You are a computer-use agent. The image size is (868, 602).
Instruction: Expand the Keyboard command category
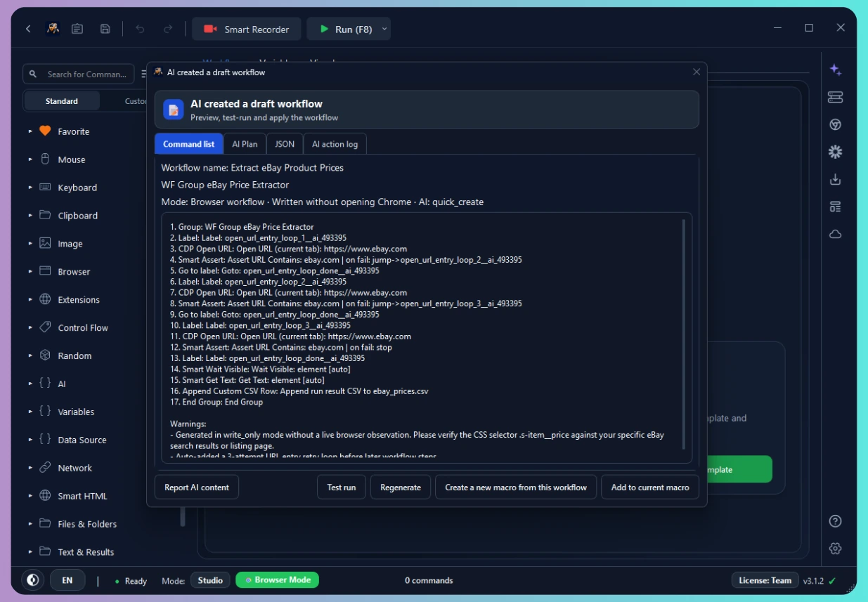30,188
